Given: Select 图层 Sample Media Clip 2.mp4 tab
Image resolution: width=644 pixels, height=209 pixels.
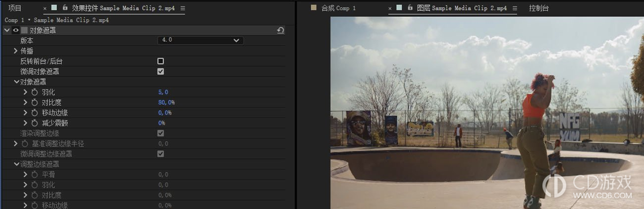Looking at the screenshot, I should [x=462, y=8].
